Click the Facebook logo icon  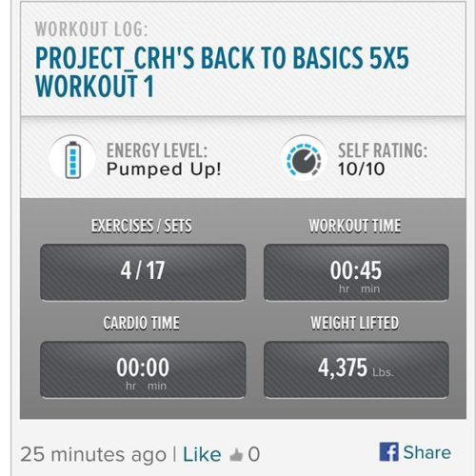[x=388, y=451]
